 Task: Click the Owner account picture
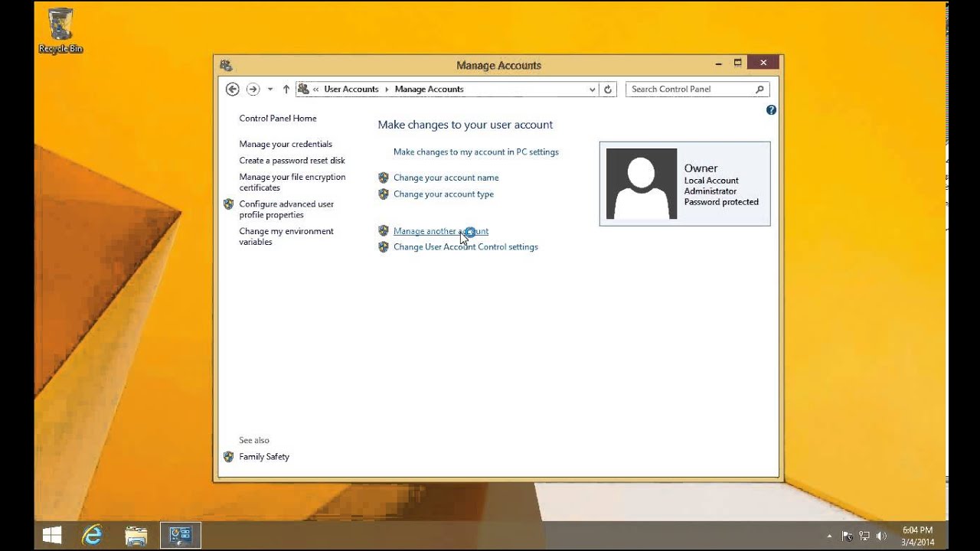click(x=642, y=184)
